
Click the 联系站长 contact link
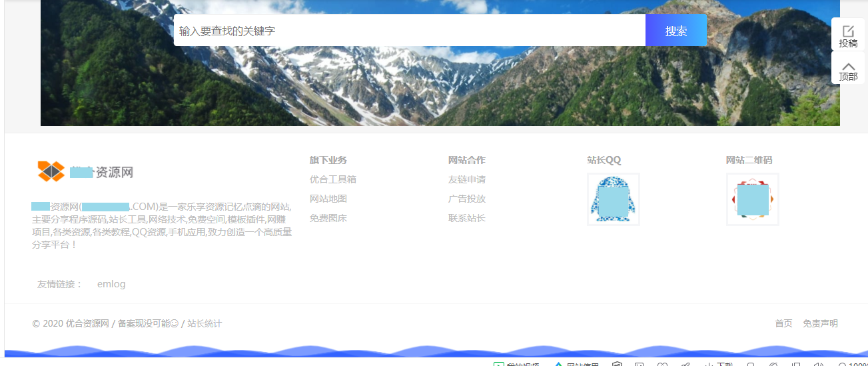click(466, 218)
